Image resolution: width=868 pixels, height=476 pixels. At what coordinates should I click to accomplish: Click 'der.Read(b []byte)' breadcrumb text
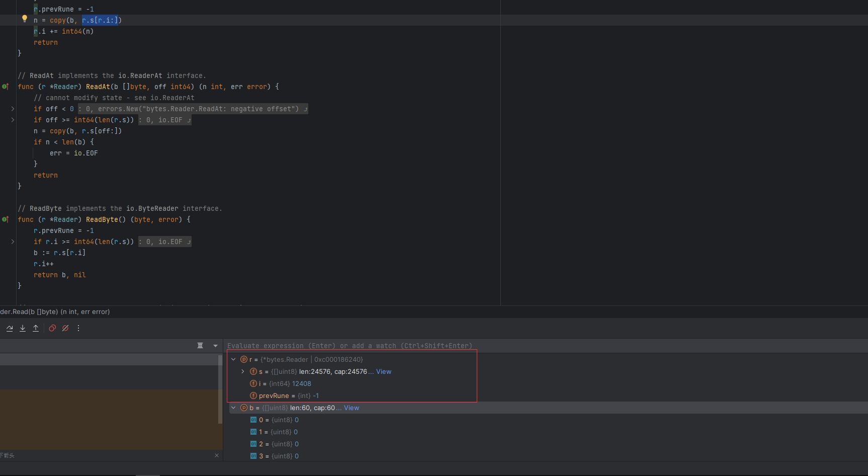[55, 311]
